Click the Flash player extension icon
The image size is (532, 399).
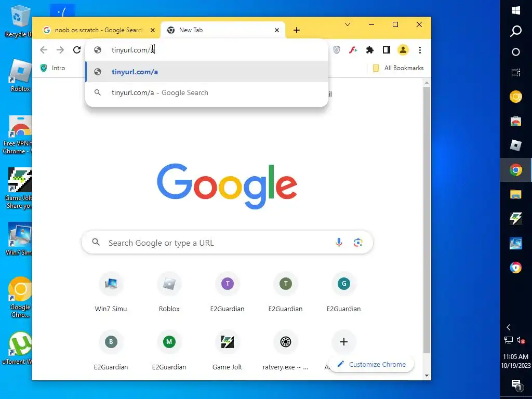(353, 50)
